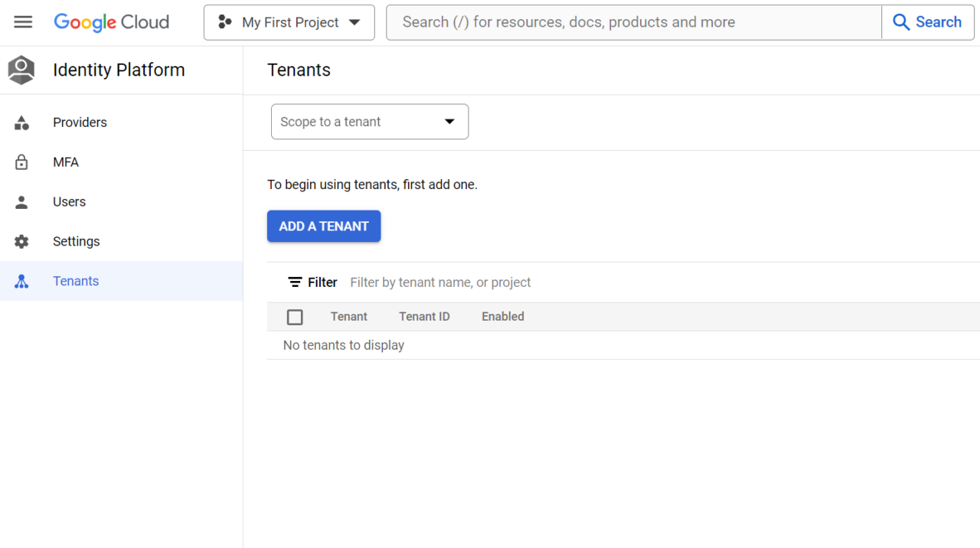The image size is (980, 548).
Task: Click the Tenants hierarchy icon
Action: click(x=21, y=281)
